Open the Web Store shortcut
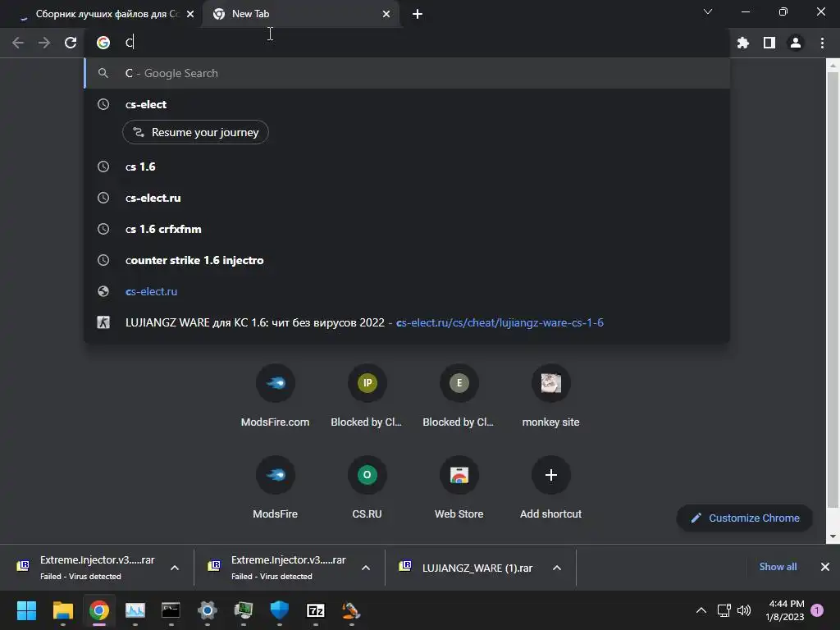Image resolution: width=840 pixels, height=630 pixels. pos(459,487)
